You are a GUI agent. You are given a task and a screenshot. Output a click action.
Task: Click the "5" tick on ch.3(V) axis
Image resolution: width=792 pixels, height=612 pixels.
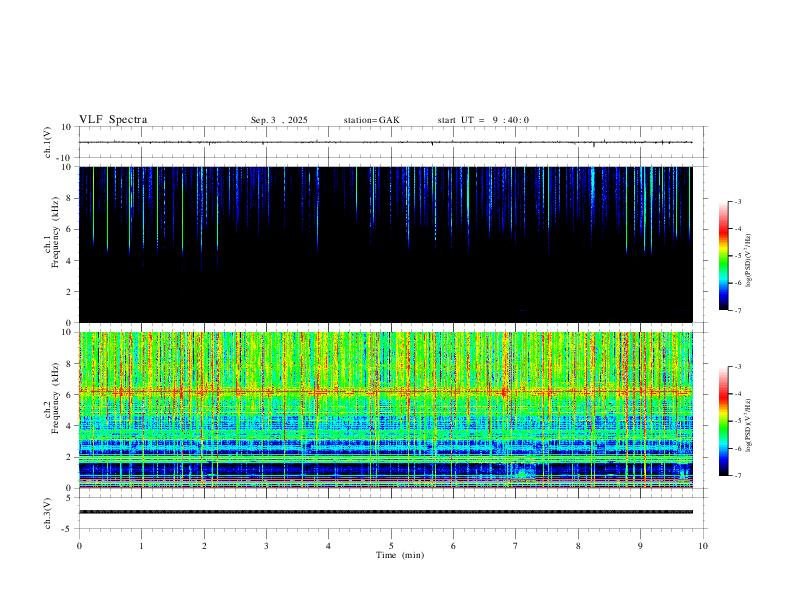pos(69,498)
